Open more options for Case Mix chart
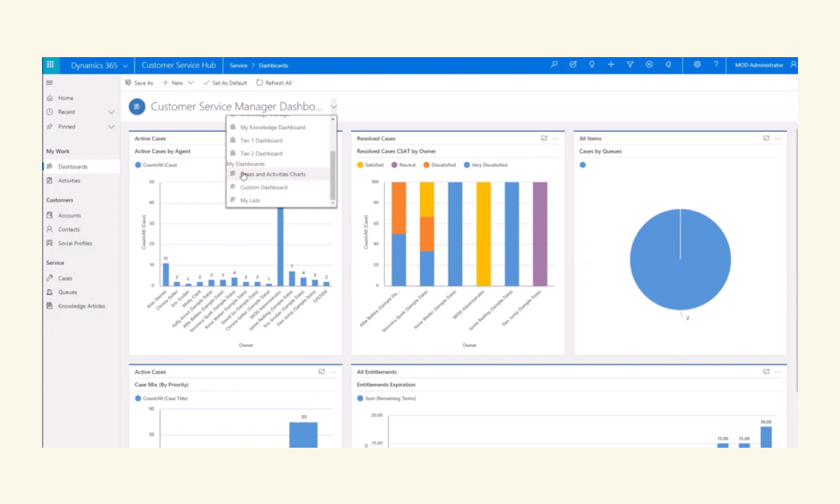 (333, 372)
